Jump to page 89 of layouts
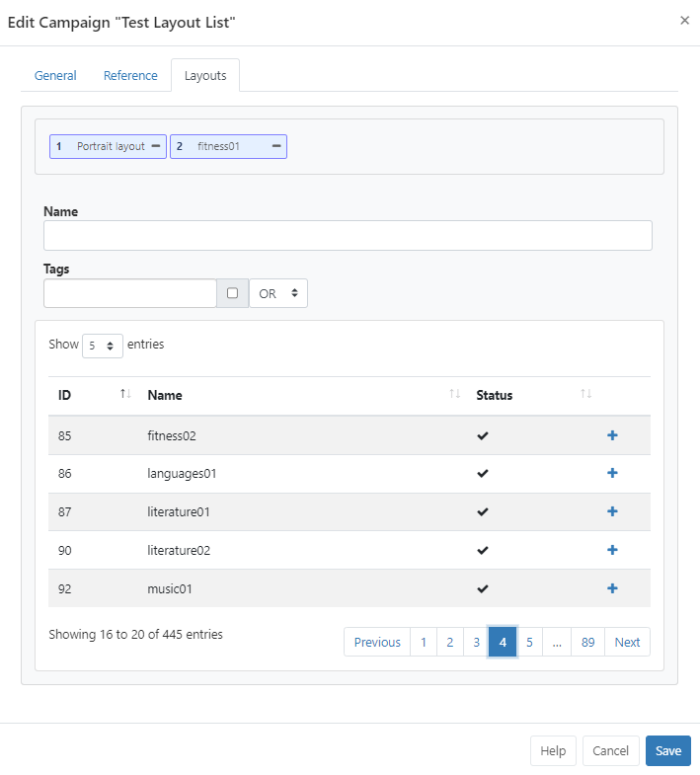This screenshot has height=775, width=700. pyautogui.click(x=587, y=642)
